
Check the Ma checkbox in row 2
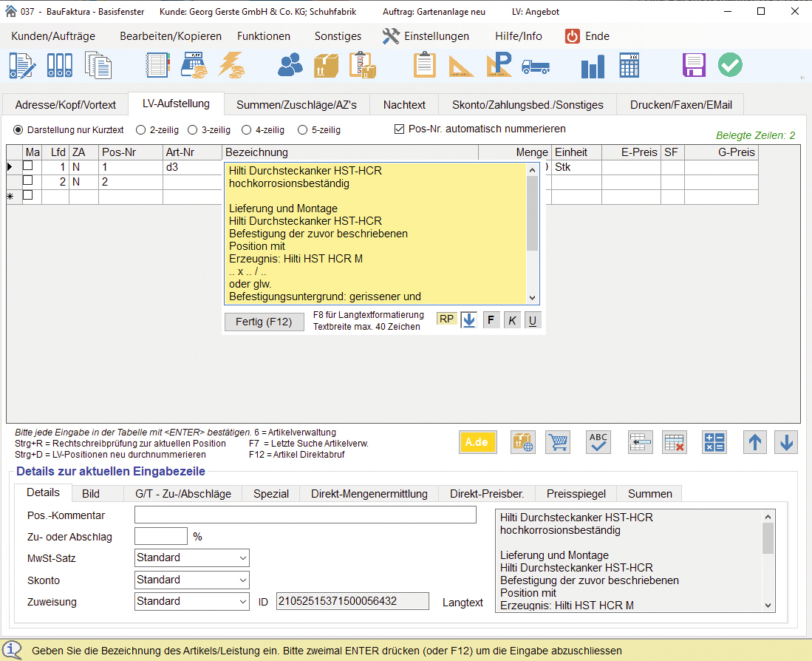point(28,180)
